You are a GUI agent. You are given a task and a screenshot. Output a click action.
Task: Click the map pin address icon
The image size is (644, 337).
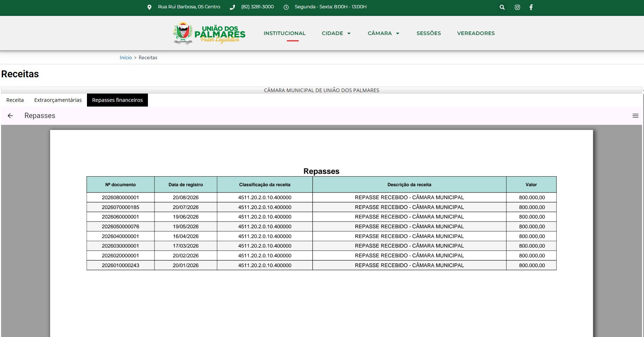(x=149, y=7)
